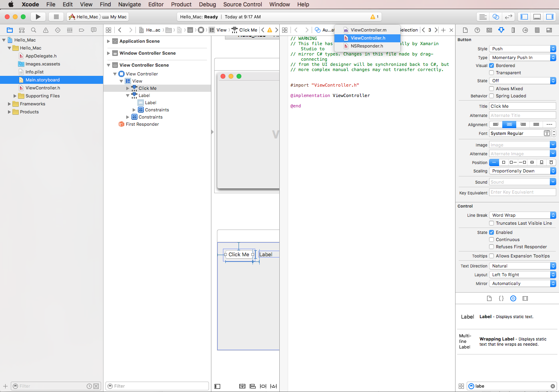Switch to the Size inspector
The width and height of the screenshot is (559, 392).
(x=513, y=30)
